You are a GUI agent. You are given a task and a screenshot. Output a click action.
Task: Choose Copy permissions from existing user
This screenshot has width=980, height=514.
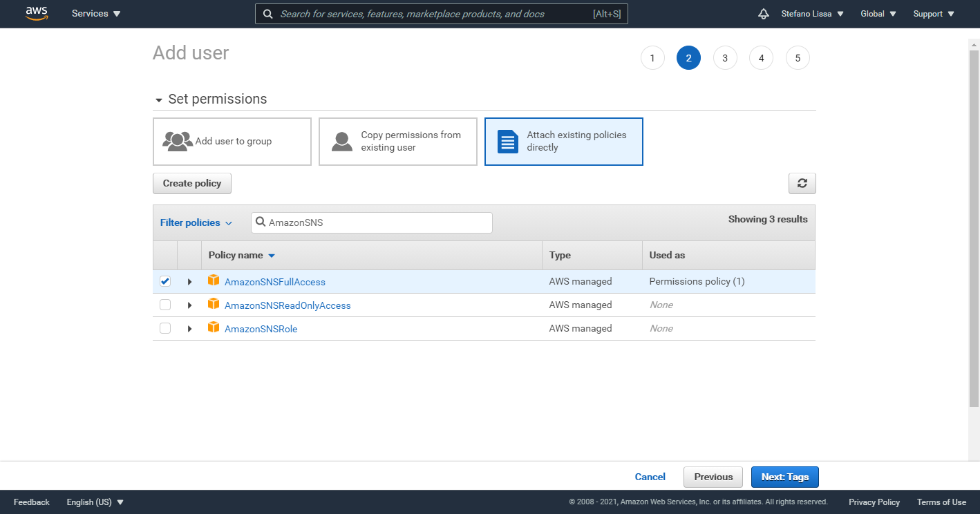(x=398, y=142)
